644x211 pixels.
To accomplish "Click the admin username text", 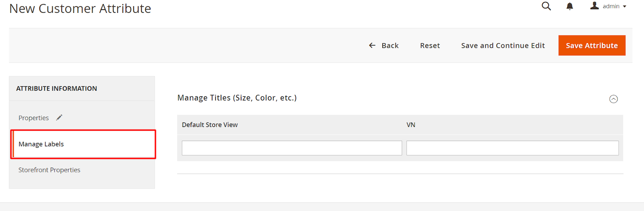I will [x=611, y=6].
